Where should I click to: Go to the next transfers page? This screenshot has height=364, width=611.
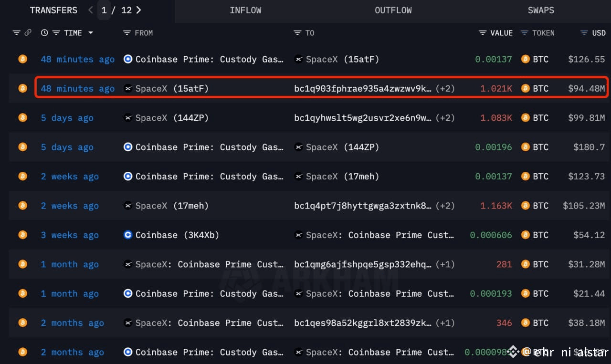pyautogui.click(x=138, y=10)
